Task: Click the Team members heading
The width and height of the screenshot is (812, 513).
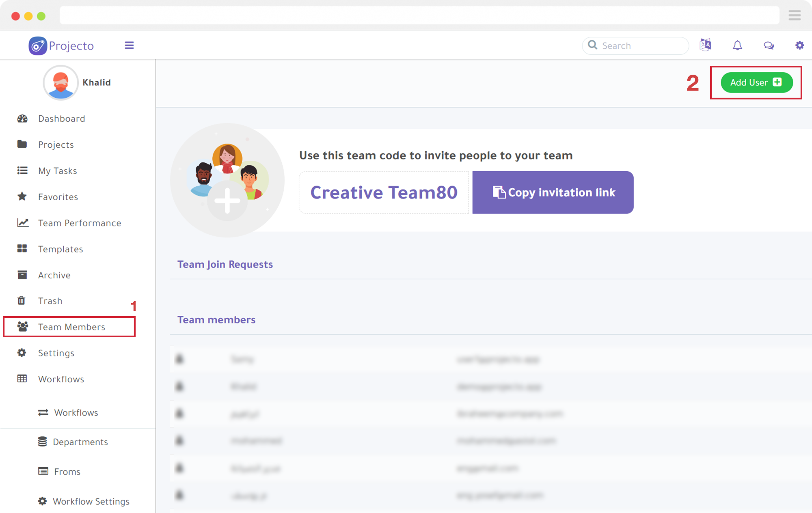Action: [x=216, y=320]
